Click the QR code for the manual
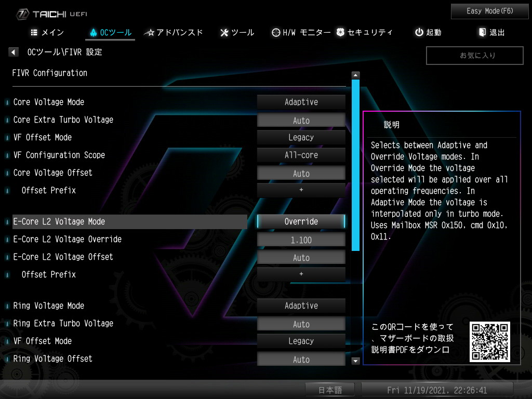532x399 pixels. (489, 341)
